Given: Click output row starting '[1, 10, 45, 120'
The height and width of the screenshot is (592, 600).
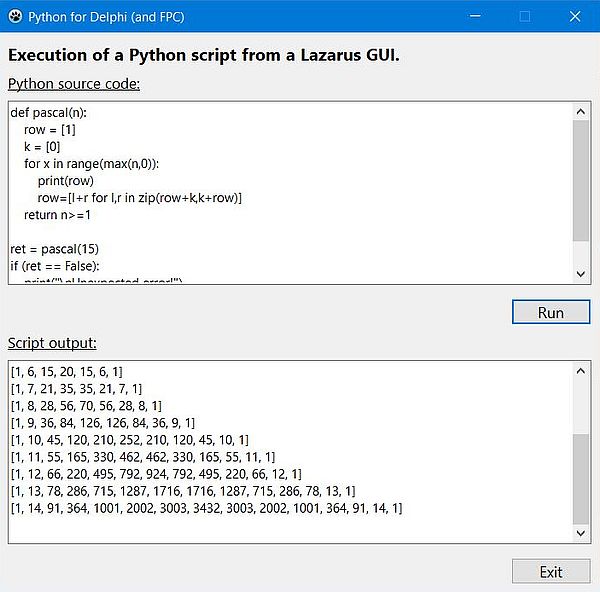Looking at the screenshot, I should [x=129, y=440].
